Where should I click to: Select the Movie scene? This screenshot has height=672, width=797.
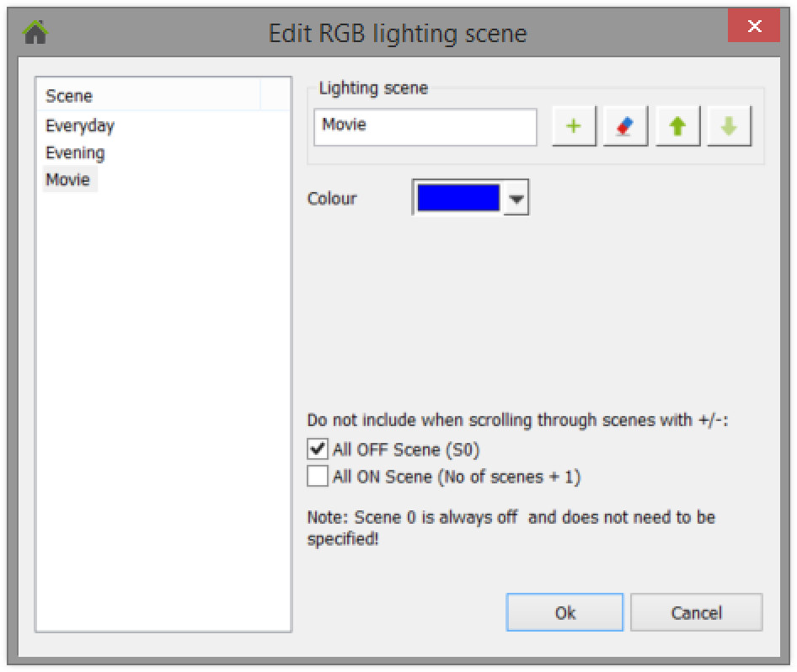69,179
